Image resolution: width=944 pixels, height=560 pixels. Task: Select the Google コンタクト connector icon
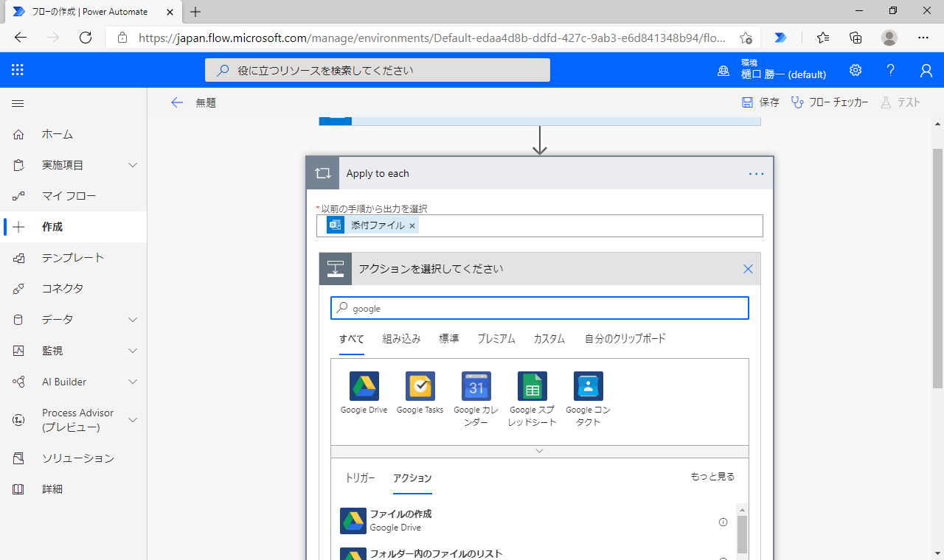pos(589,386)
